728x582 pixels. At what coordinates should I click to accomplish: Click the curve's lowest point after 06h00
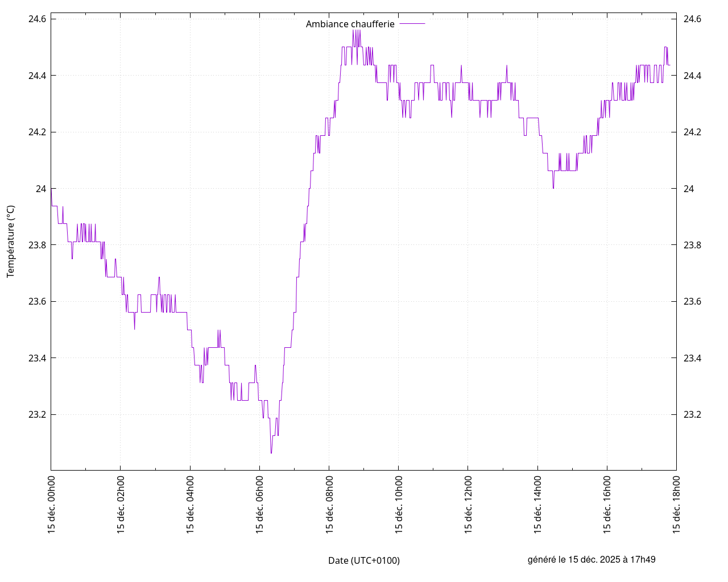(271, 453)
